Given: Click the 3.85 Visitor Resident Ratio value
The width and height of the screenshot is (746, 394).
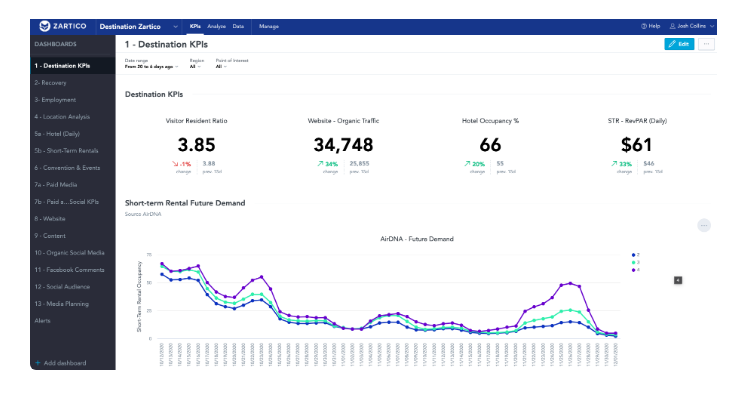Looking at the screenshot, I should (x=196, y=145).
